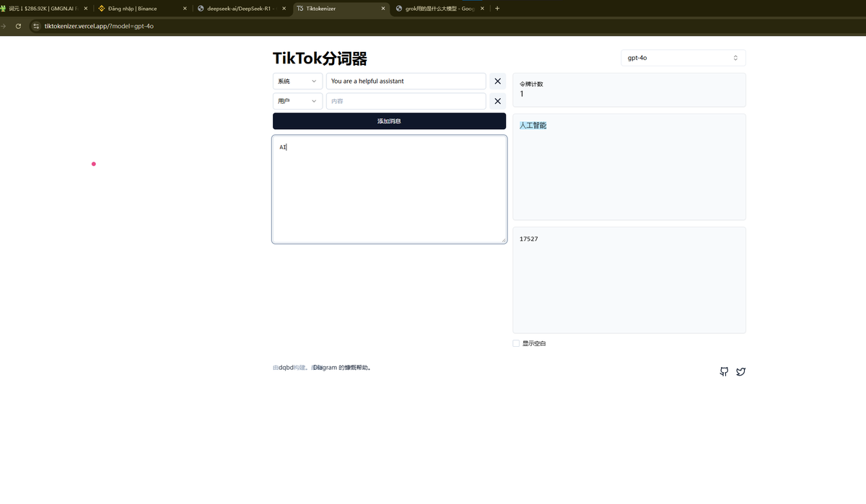The height and width of the screenshot is (504, 866).
Task: Click inside the large tokenizer text area
Action: 389,189
